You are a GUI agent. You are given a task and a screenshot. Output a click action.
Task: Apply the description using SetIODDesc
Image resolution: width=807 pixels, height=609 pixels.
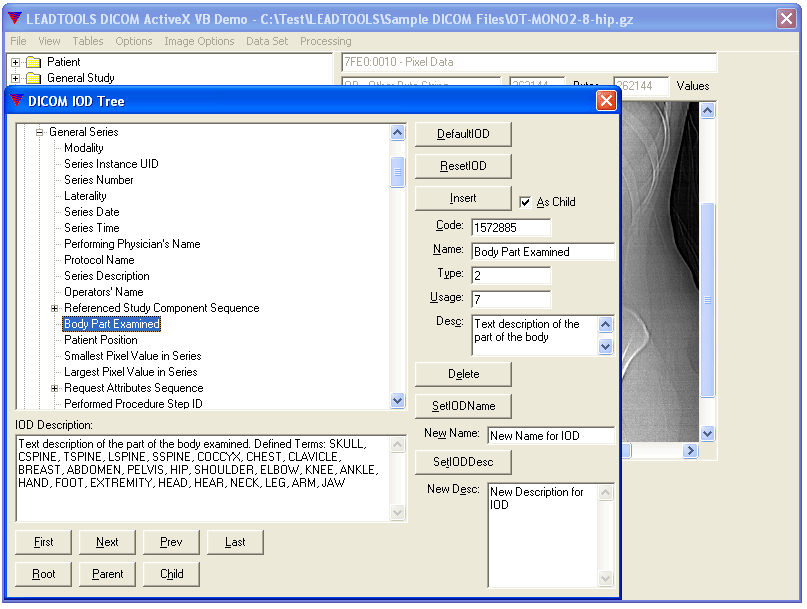click(x=462, y=462)
